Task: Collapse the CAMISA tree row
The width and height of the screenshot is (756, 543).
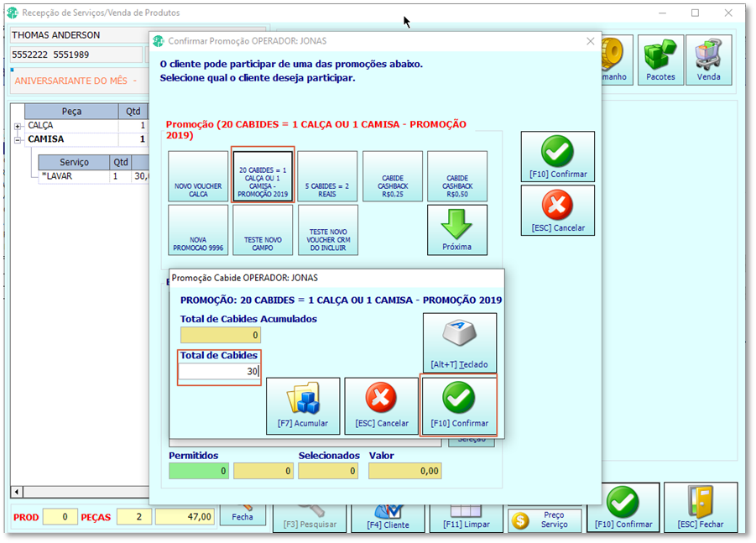Action: click(18, 140)
